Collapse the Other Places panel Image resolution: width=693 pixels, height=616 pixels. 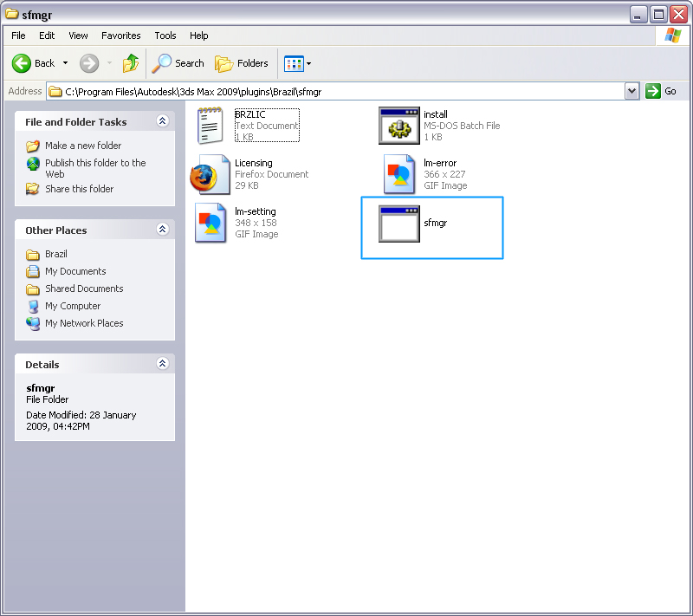[162, 230]
